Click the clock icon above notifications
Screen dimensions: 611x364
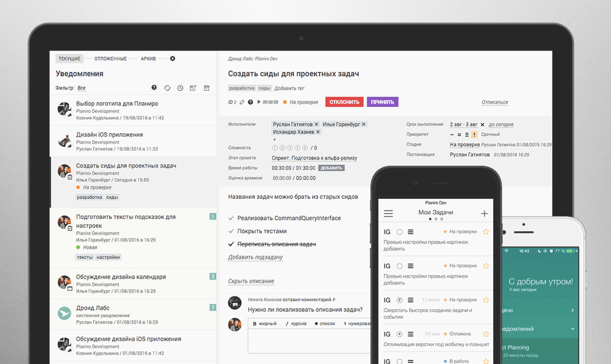tap(180, 88)
